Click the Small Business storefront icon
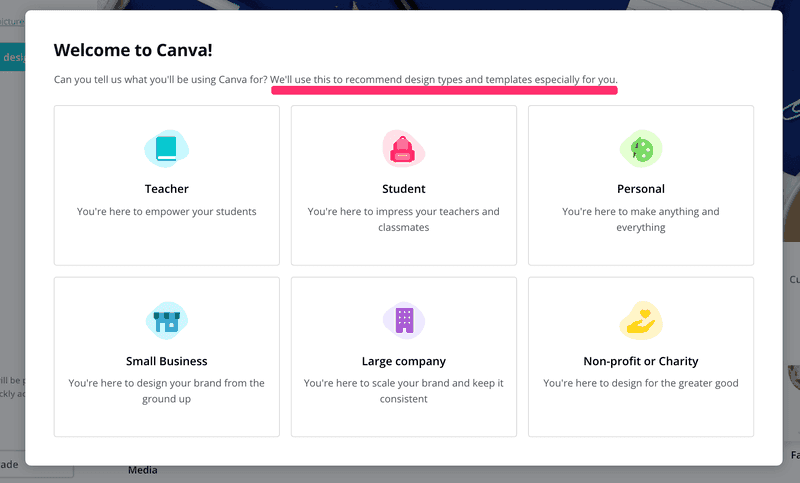 coord(167,321)
